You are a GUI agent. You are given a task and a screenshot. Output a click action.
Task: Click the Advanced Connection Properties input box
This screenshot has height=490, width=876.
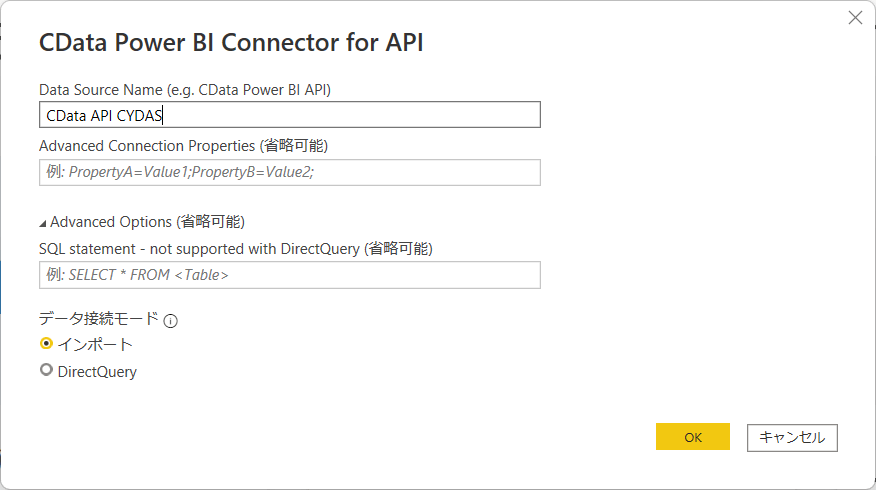[289, 172]
